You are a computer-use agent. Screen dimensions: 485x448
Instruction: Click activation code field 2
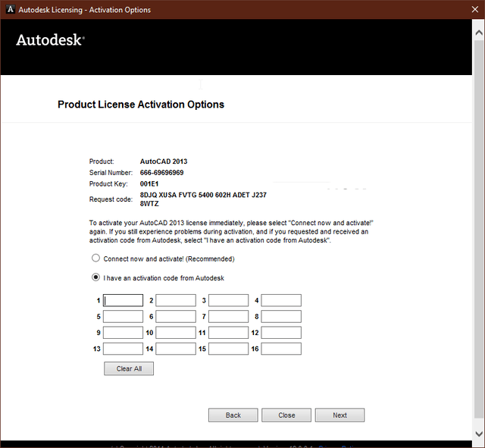(176, 300)
